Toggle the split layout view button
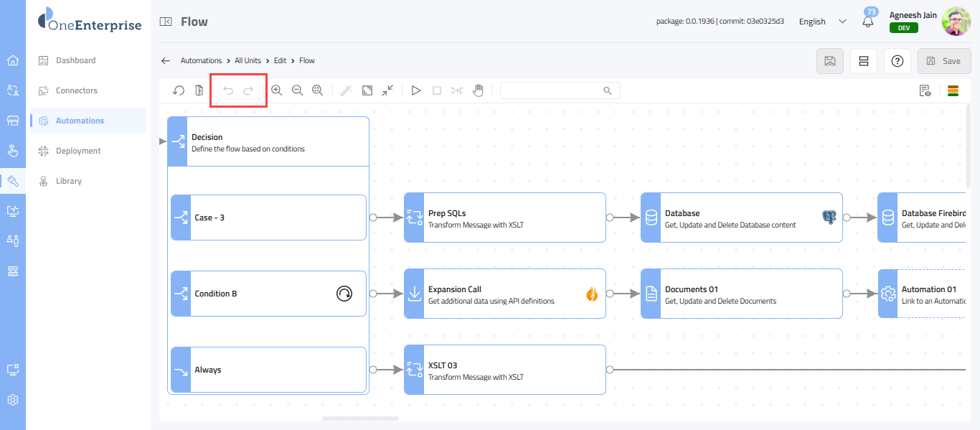Viewport: 980px width, 430px height. click(x=864, y=61)
